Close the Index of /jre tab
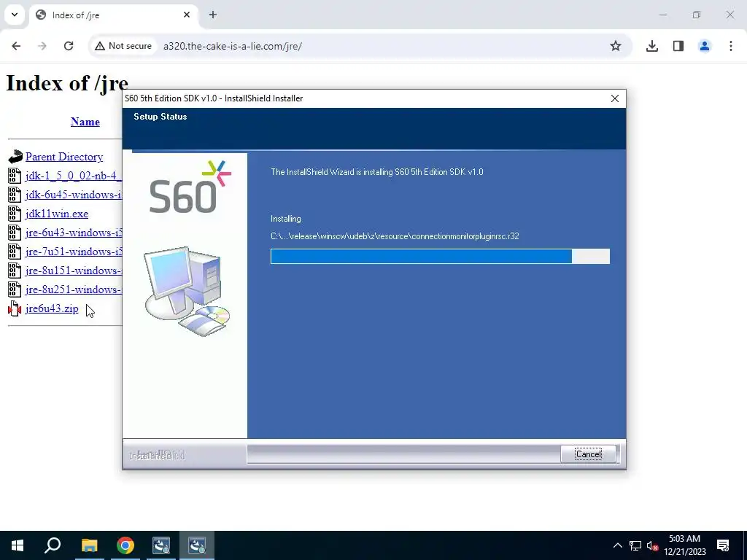This screenshot has width=747, height=560. tap(187, 15)
